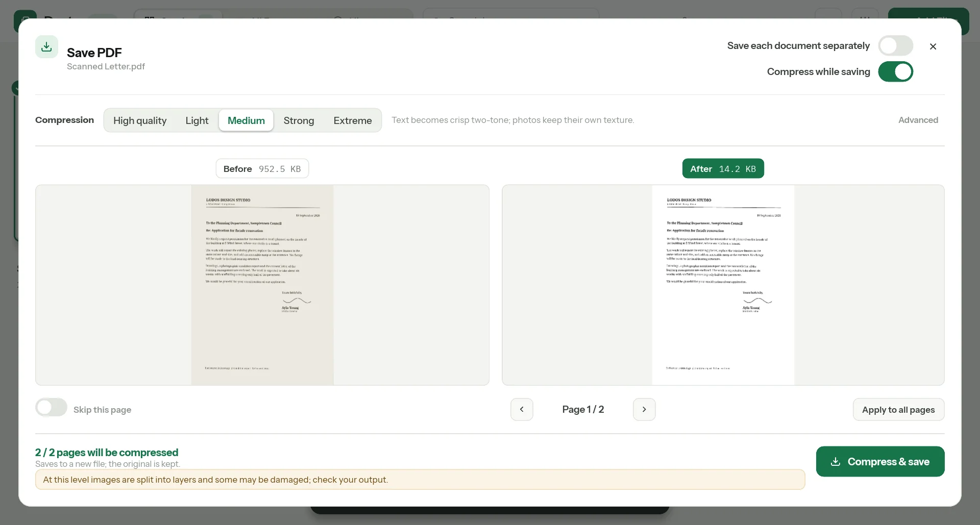Click the two-tone text description

click(512, 120)
